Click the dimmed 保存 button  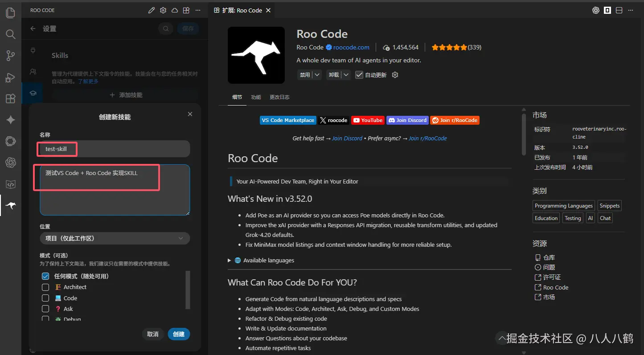point(188,29)
